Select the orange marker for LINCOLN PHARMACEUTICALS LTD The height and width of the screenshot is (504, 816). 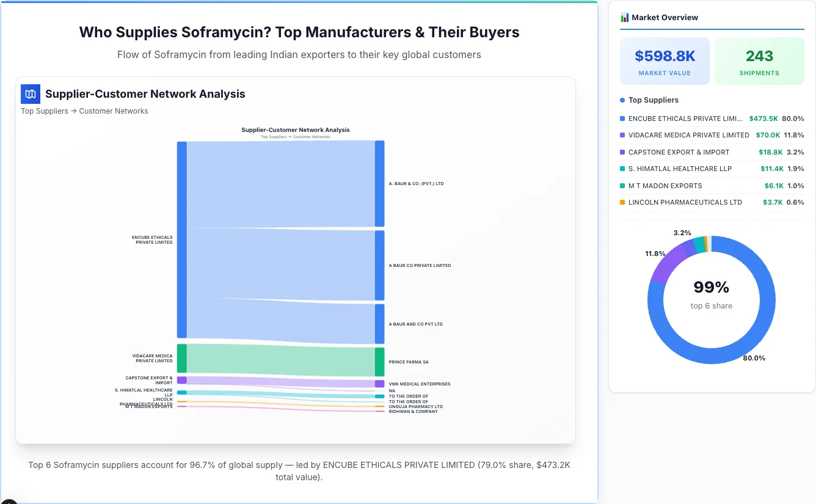pos(622,202)
